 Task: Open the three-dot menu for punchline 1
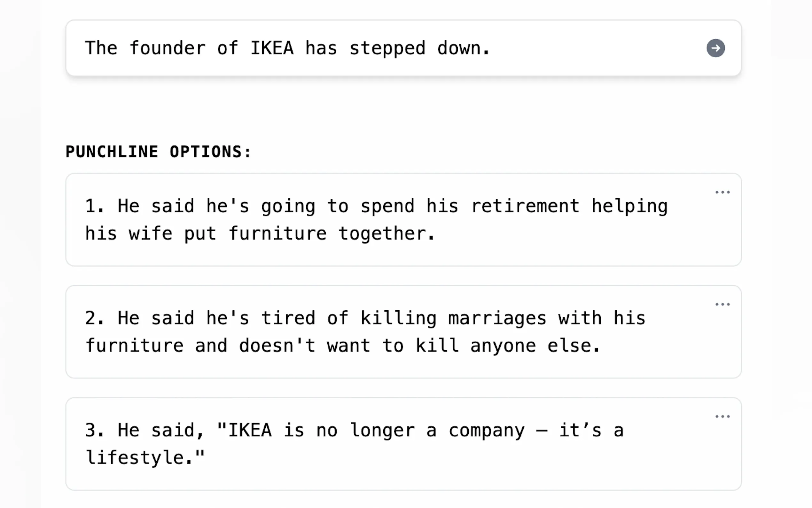(x=722, y=193)
